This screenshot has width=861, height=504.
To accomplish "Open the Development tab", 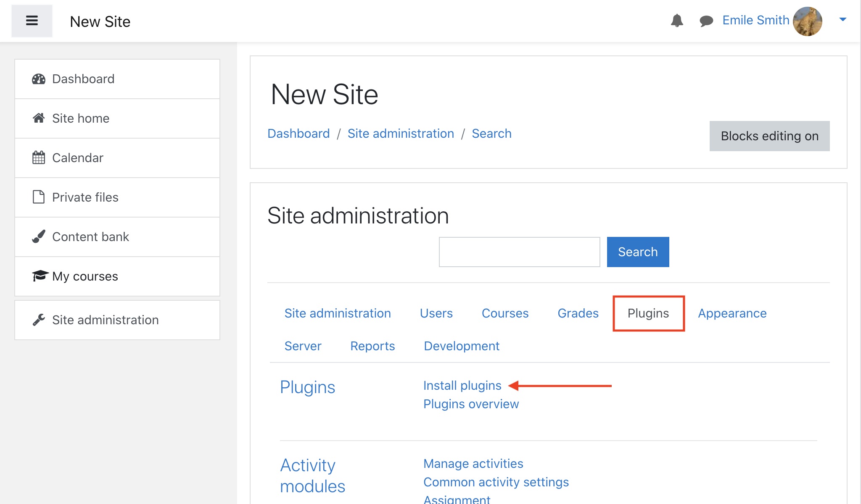I will (x=461, y=346).
